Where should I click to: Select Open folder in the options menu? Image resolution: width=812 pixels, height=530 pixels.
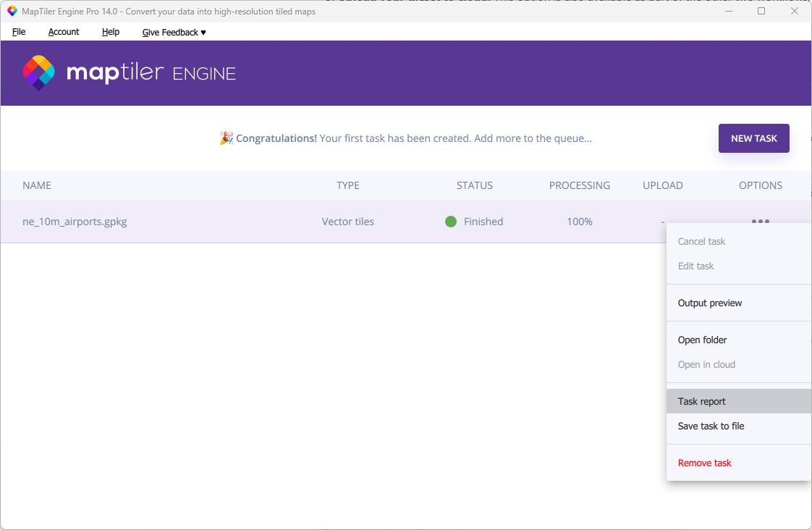(x=702, y=340)
